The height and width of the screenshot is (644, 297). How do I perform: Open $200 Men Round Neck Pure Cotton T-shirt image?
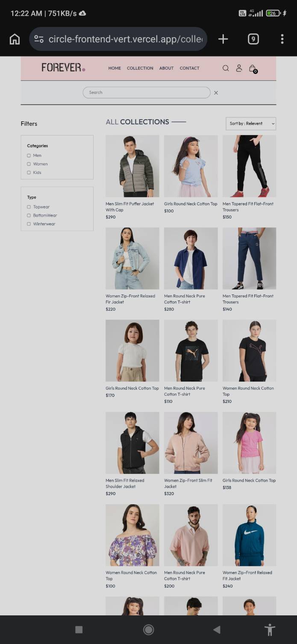tap(191, 535)
